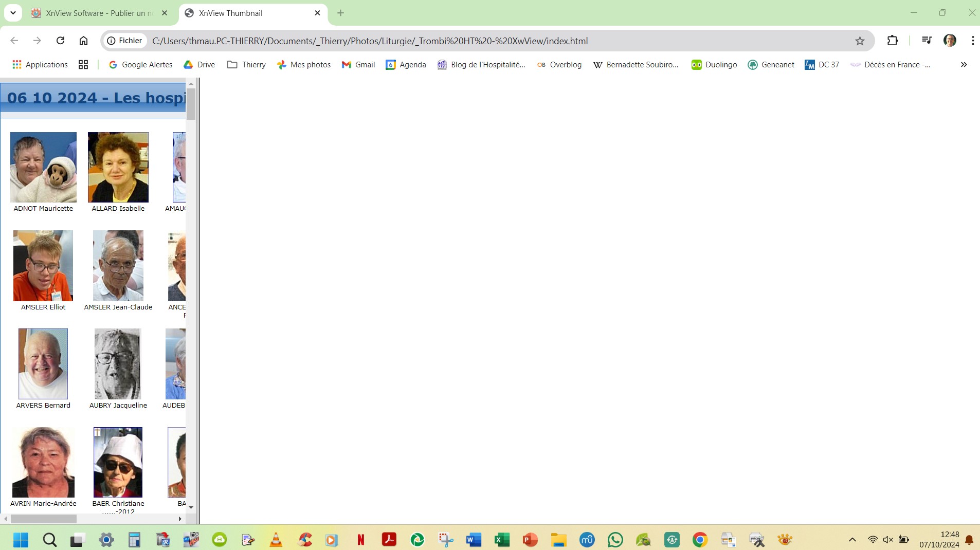Screen dimensions: 980x550
Task: Open Adobe Acrobat from the taskbar
Action: pyautogui.click(x=389, y=540)
